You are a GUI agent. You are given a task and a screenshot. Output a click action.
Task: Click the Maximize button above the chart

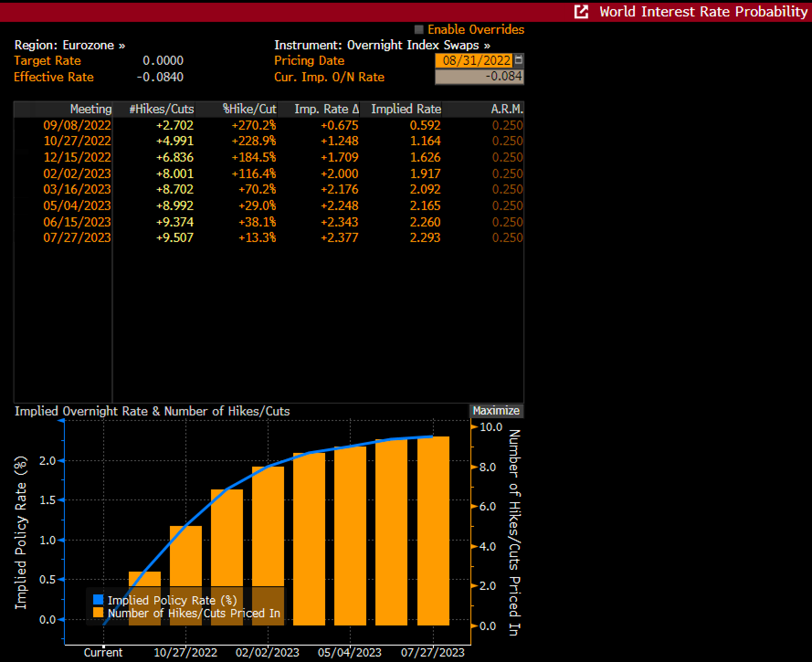click(x=496, y=410)
